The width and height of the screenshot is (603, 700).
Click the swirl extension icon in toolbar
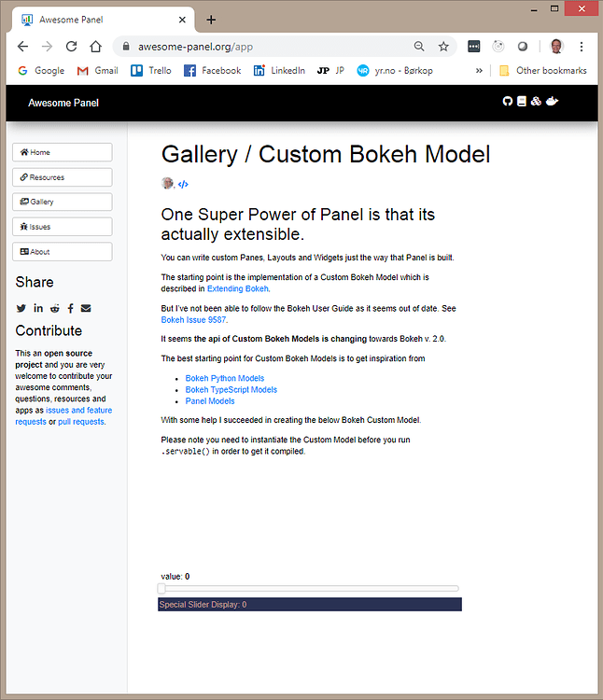coord(498,47)
